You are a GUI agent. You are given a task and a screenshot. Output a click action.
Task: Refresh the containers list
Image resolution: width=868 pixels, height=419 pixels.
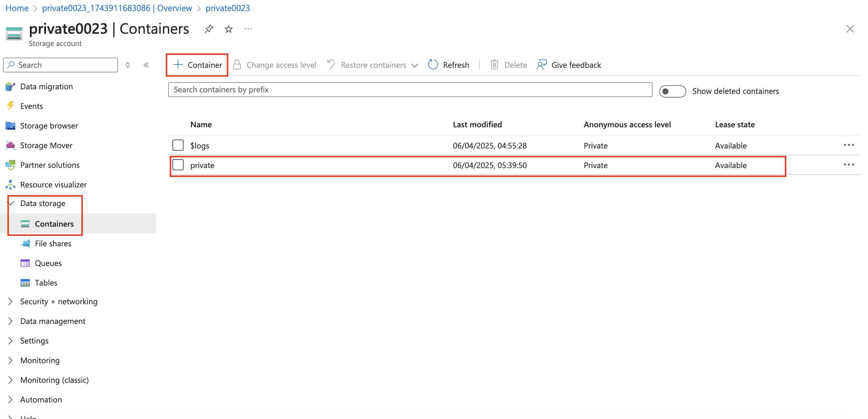448,65
